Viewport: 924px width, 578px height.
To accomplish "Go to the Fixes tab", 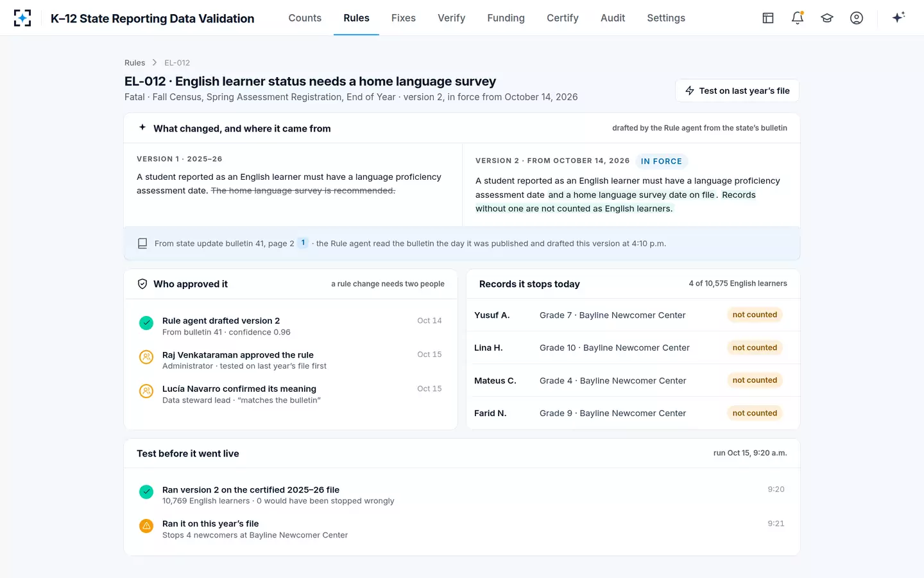I will [x=404, y=18].
